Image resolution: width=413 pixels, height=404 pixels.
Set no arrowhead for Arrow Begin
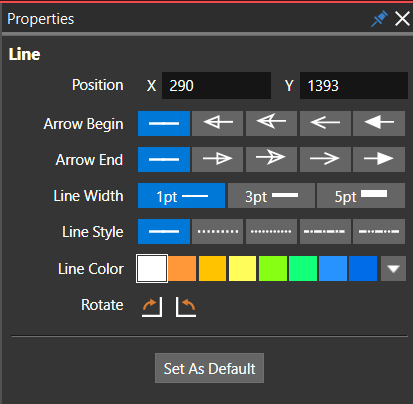pos(164,123)
